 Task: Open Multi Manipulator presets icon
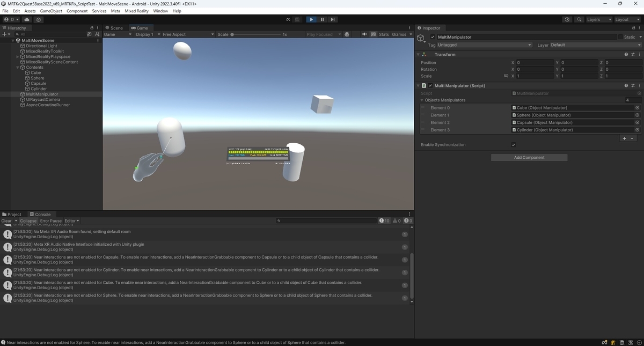[633, 85]
